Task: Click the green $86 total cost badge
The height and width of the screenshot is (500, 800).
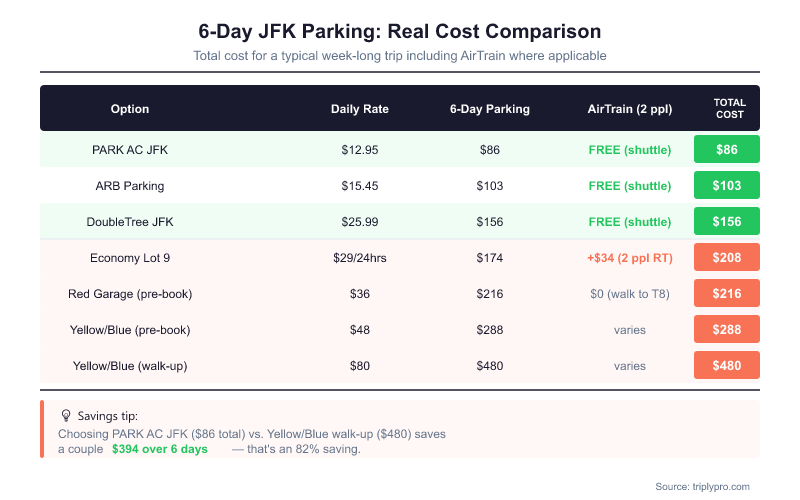Action: [x=727, y=149]
